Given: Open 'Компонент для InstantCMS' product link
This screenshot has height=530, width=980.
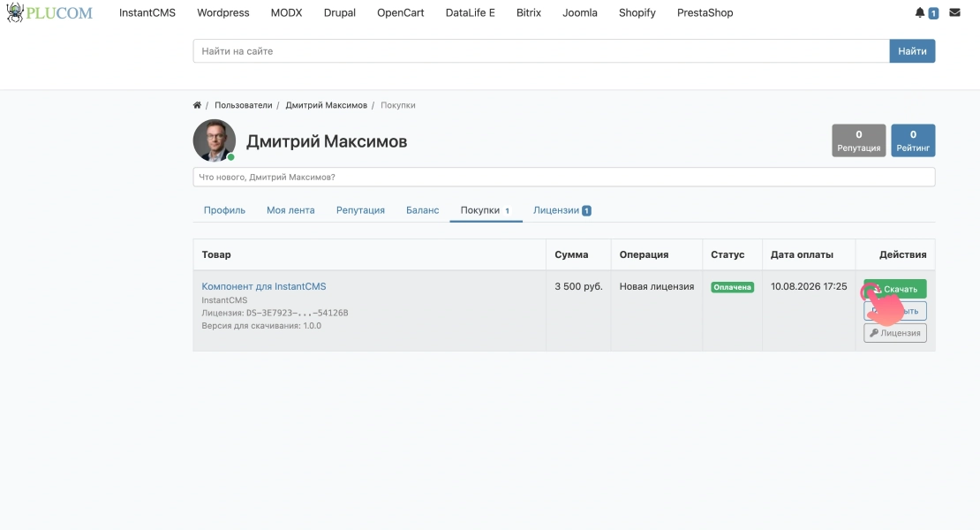Looking at the screenshot, I should 264,286.
